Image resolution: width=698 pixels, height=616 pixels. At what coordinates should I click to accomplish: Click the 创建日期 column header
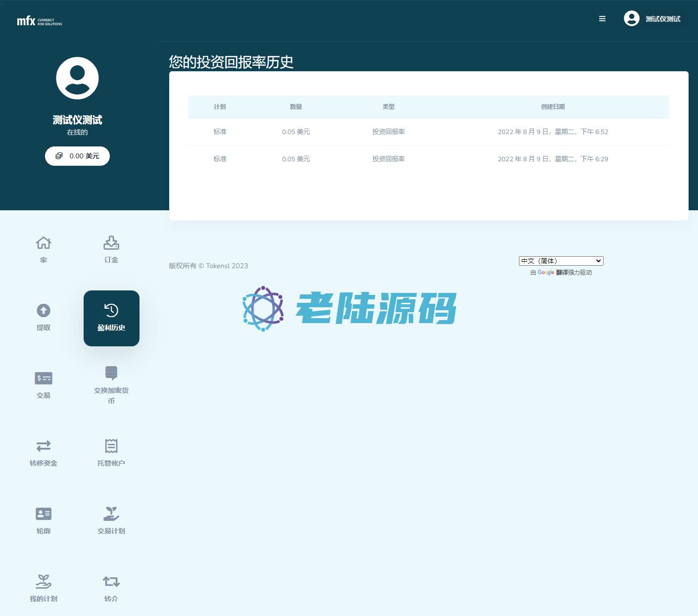[553, 107]
